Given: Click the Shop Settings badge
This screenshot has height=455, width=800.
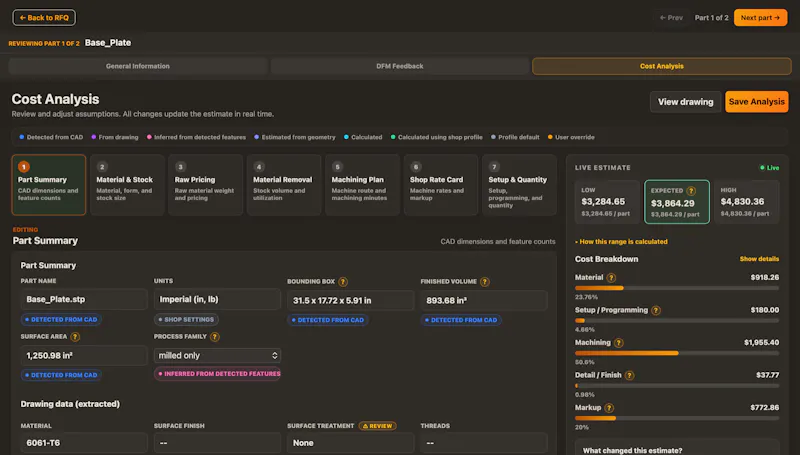Looking at the screenshot, I should tap(186, 320).
